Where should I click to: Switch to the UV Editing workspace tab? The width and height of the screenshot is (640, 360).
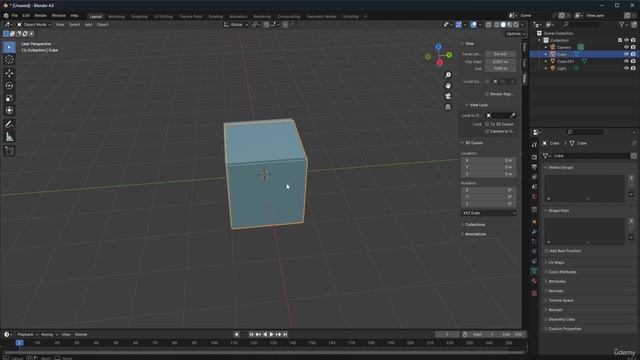pyautogui.click(x=163, y=17)
